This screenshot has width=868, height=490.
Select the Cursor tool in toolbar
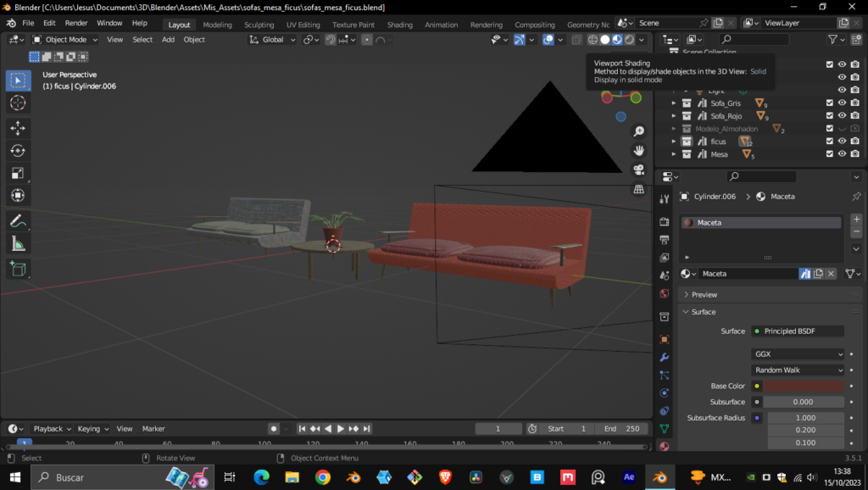18,103
